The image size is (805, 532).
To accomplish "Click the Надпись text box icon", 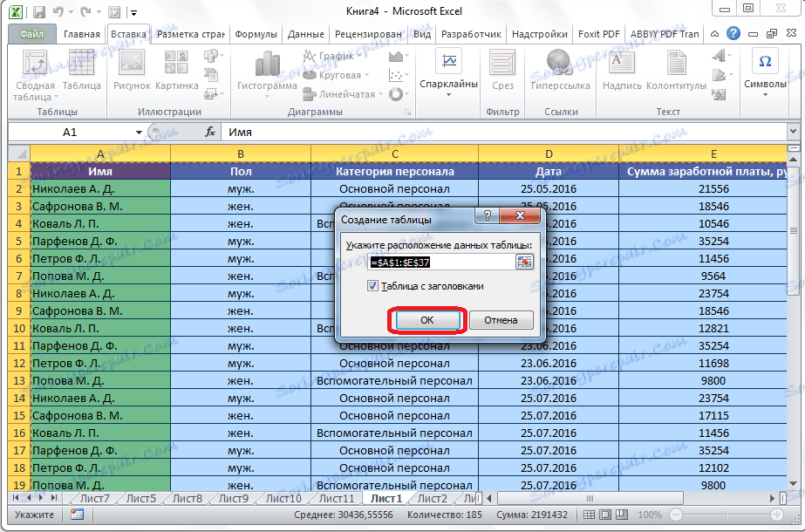I will pos(622,63).
